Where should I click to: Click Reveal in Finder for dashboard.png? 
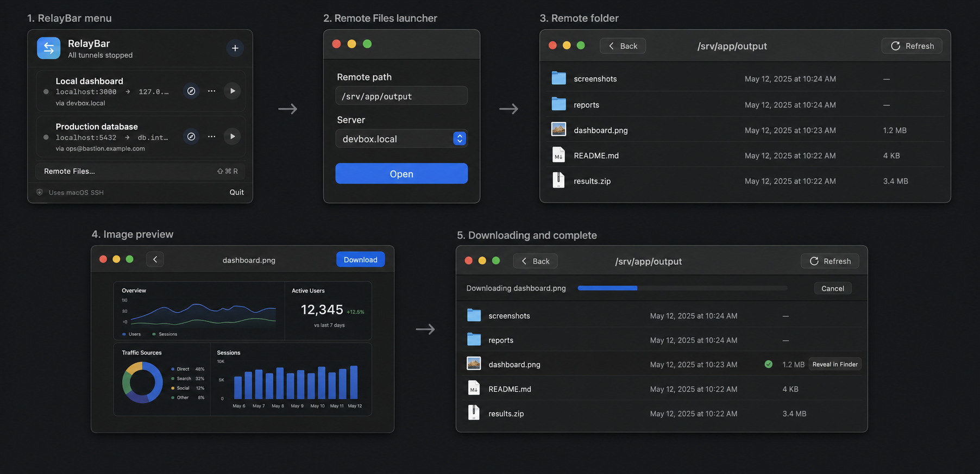[x=835, y=364]
